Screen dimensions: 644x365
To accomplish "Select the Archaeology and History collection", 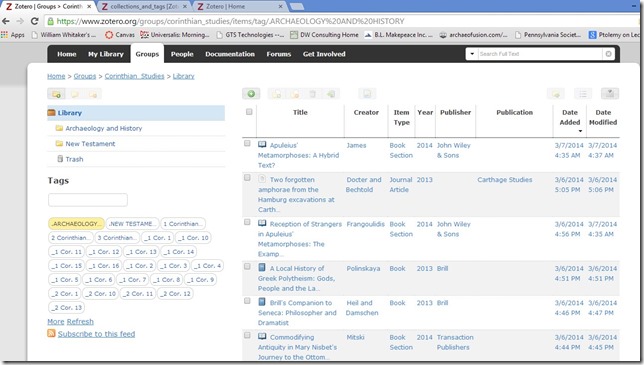I will [x=104, y=128].
